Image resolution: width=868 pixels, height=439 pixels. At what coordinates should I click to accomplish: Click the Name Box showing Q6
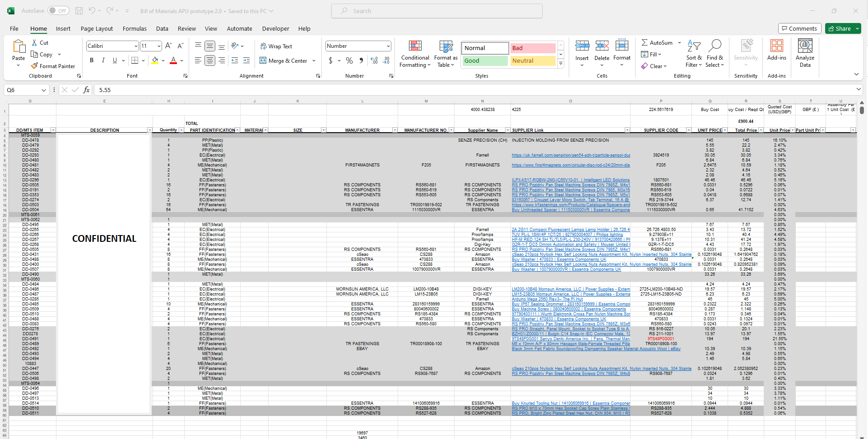[26, 90]
